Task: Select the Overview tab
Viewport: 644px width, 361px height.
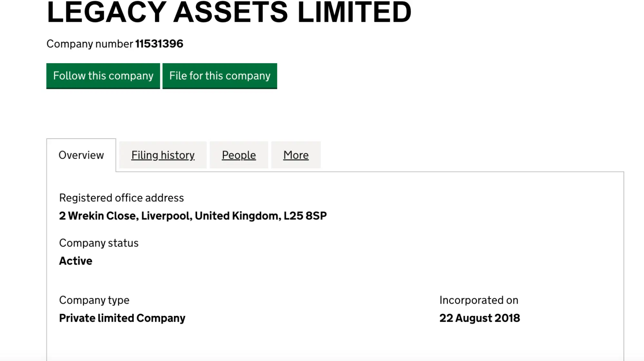Action: (x=81, y=155)
